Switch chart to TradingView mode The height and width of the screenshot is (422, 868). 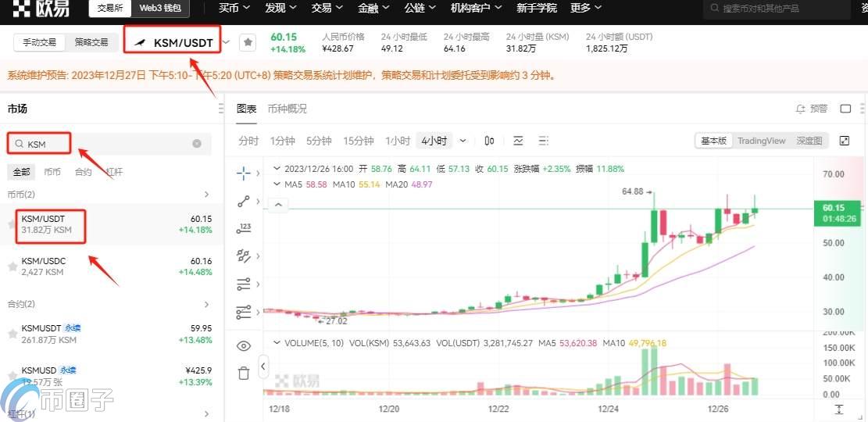[x=761, y=141]
